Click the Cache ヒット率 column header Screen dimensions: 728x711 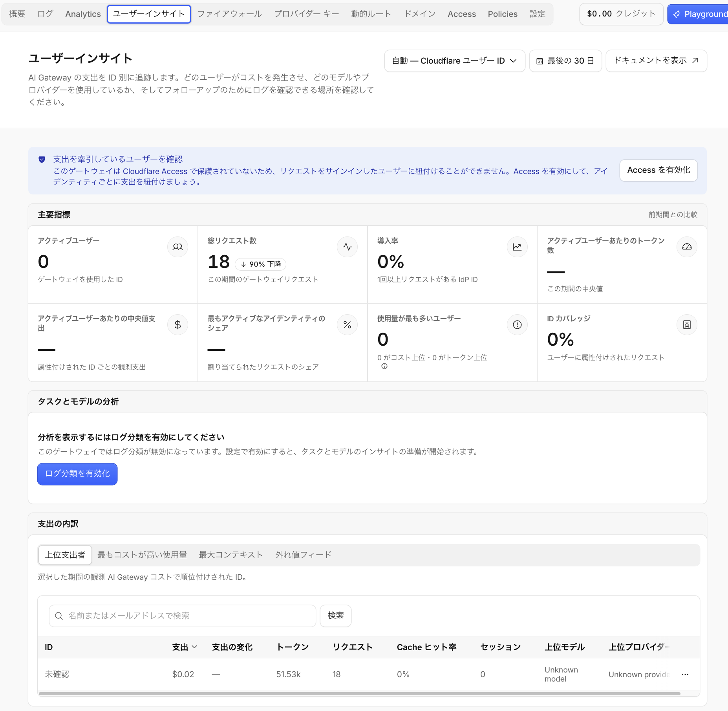coord(427,647)
